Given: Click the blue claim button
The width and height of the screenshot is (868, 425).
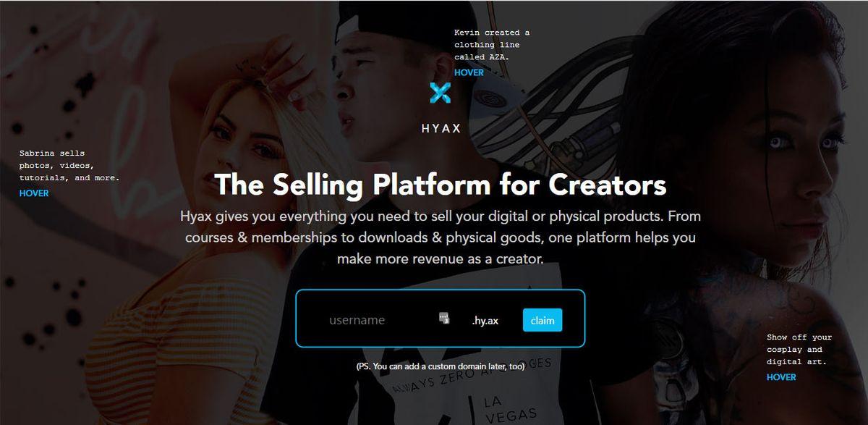Looking at the screenshot, I should (542, 319).
